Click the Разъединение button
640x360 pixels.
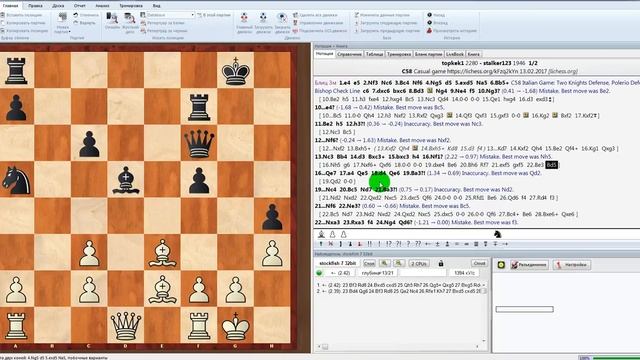[529, 264]
